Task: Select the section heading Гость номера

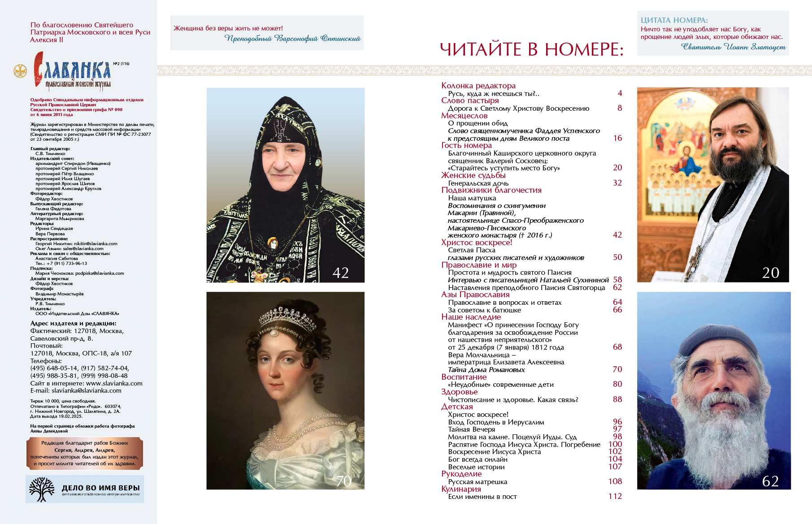Action: coord(466,145)
